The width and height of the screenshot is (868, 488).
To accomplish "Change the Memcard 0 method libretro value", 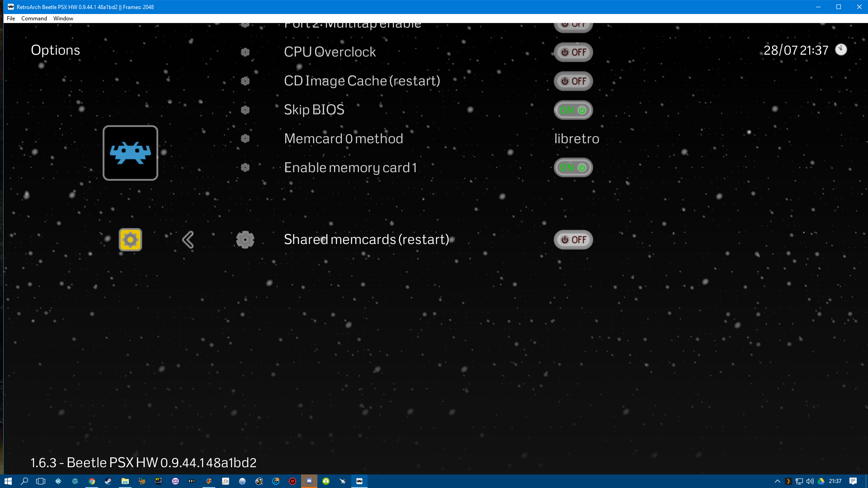I will tap(576, 138).
